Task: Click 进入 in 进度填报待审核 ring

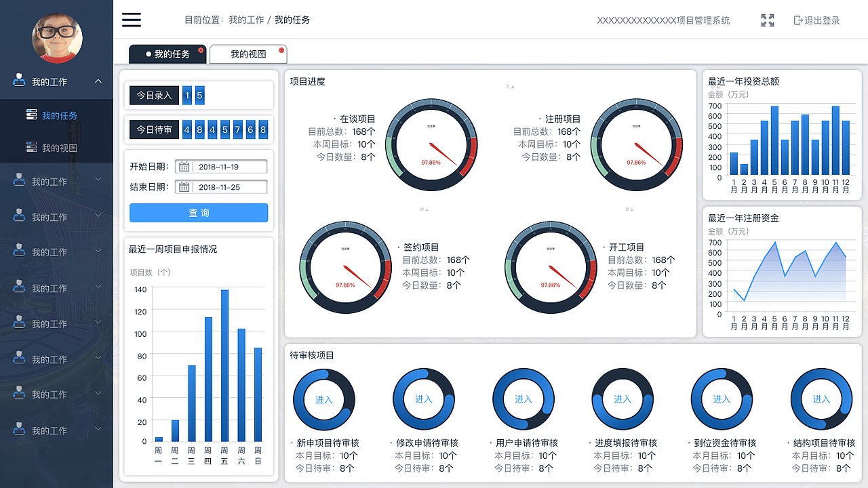Action: click(x=623, y=399)
